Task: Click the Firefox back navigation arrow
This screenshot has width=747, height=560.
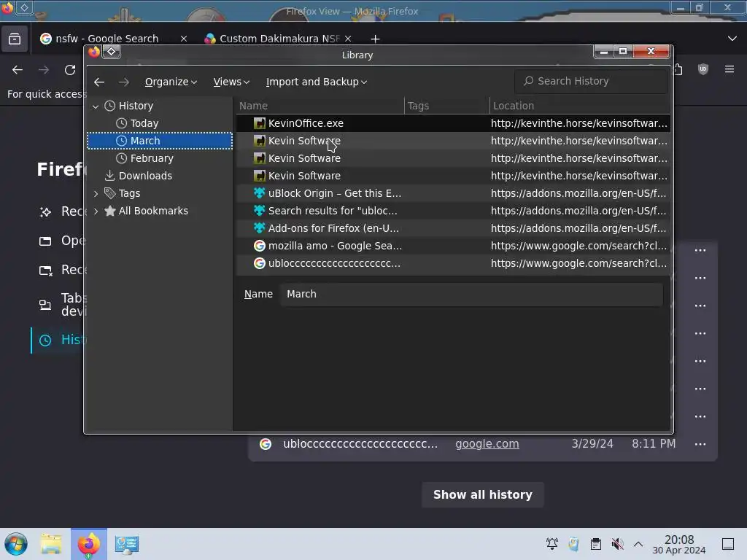Action: 18,70
